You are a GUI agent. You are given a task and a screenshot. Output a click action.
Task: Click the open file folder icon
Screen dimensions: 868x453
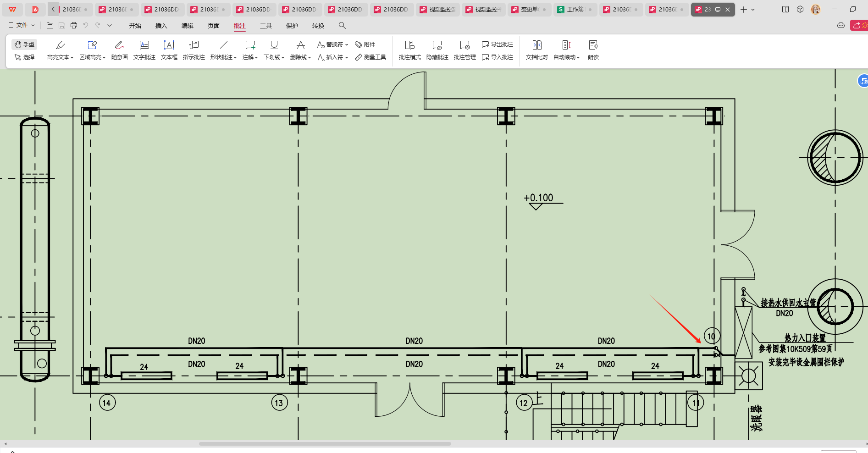50,26
